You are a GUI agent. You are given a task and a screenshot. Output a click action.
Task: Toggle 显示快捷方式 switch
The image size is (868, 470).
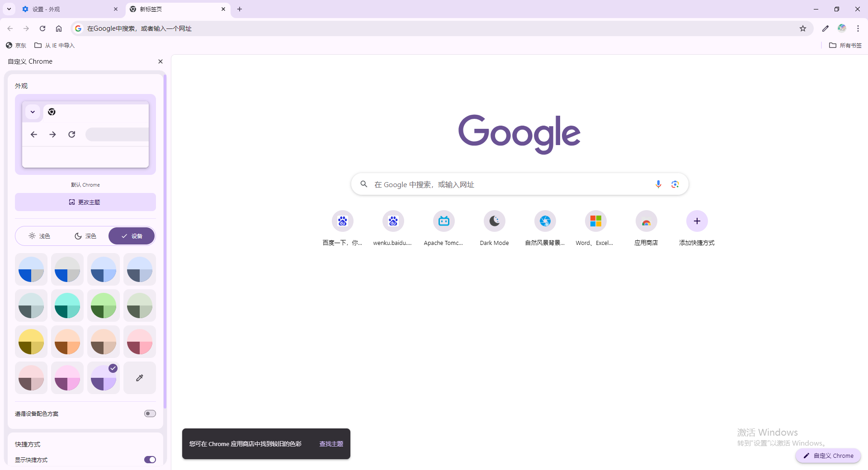[150, 460]
